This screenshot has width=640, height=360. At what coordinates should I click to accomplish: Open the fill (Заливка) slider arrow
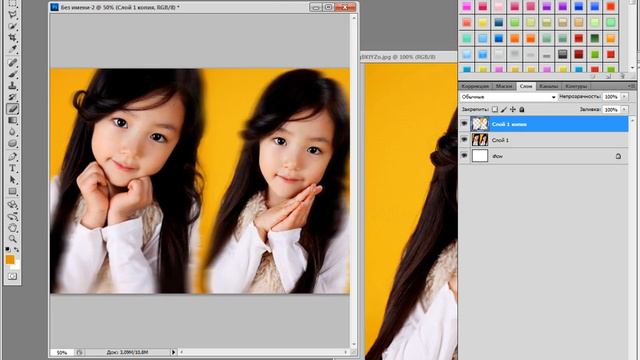(624, 109)
